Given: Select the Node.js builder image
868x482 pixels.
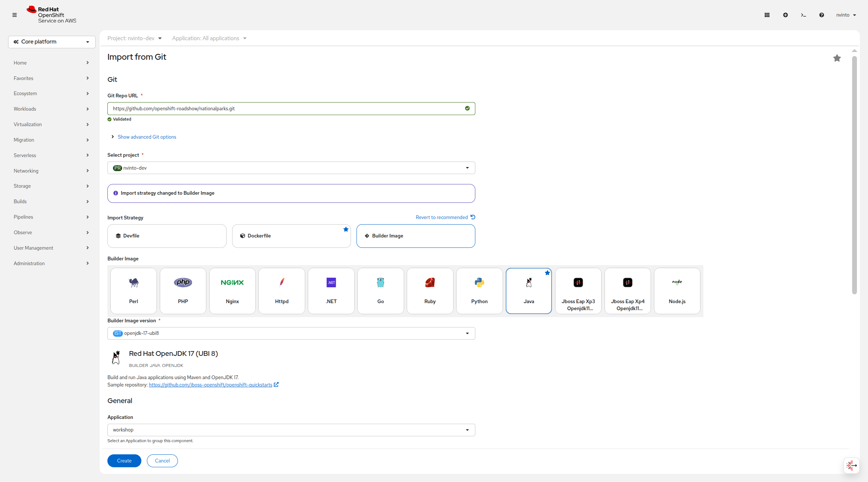Looking at the screenshot, I should [677, 291].
